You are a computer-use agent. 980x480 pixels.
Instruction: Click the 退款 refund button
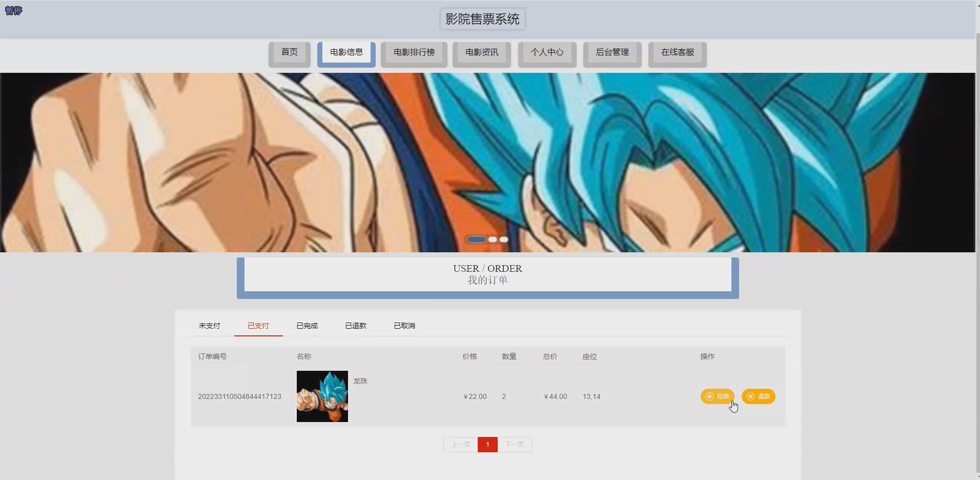[x=758, y=396]
